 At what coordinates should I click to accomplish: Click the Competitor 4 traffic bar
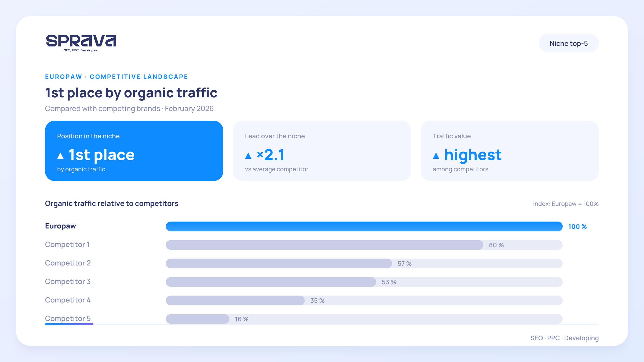pos(235,301)
